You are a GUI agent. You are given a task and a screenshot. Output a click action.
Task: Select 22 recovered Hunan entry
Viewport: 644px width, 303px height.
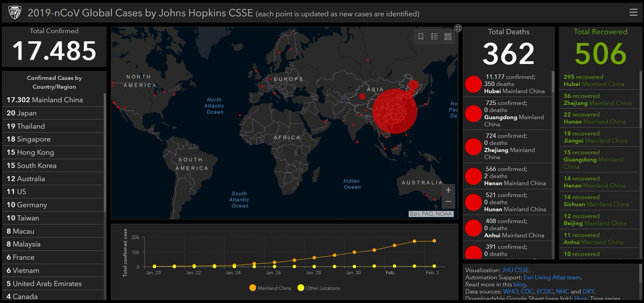point(599,118)
